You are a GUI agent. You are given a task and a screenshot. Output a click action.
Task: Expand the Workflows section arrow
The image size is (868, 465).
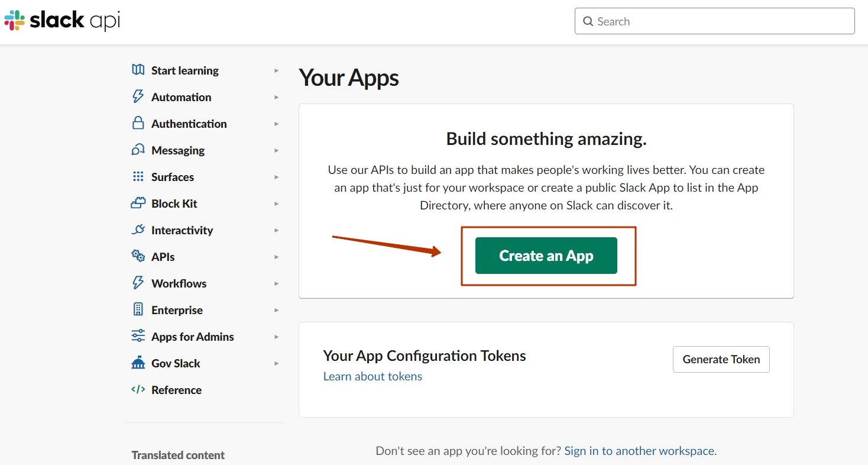276,283
